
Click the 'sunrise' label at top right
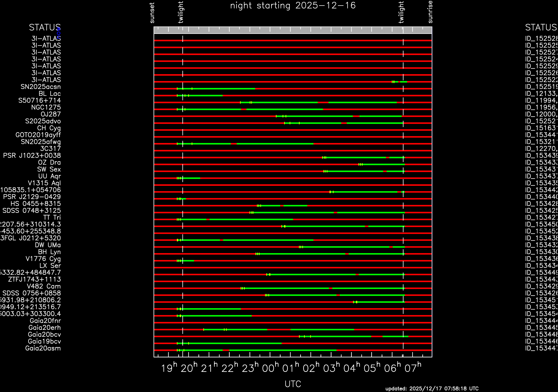point(430,12)
